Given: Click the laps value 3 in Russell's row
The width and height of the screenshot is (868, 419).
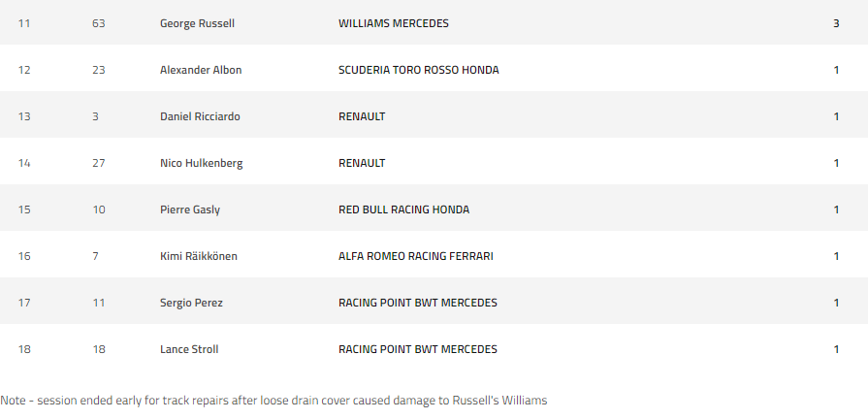Looking at the screenshot, I should click(x=836, y=23).
